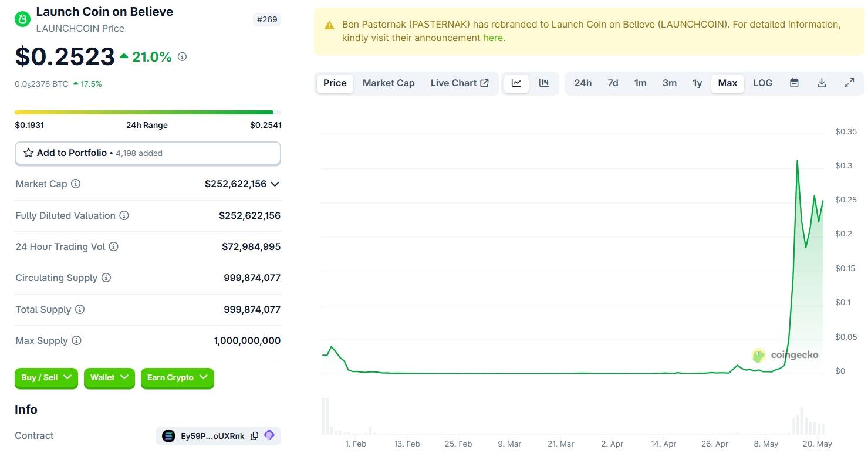
Task: Copy the contract address icon
Action: point(254,435)
